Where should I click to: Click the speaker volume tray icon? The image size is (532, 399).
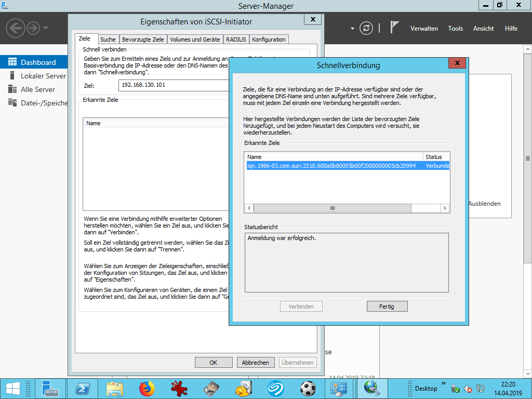468,389
